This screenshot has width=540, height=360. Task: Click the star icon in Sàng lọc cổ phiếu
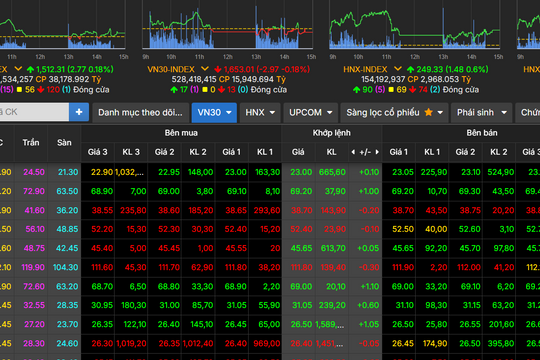[x=428, y=112]
